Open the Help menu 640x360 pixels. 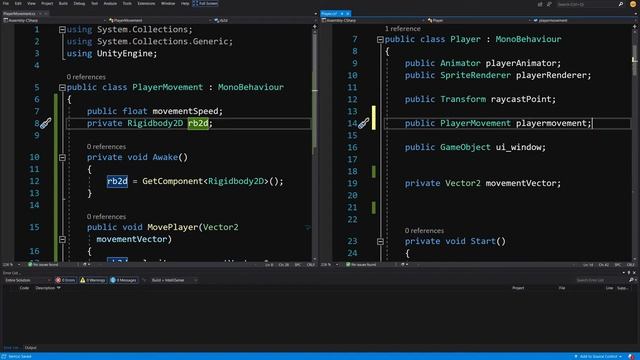click(x=185, y=4)
